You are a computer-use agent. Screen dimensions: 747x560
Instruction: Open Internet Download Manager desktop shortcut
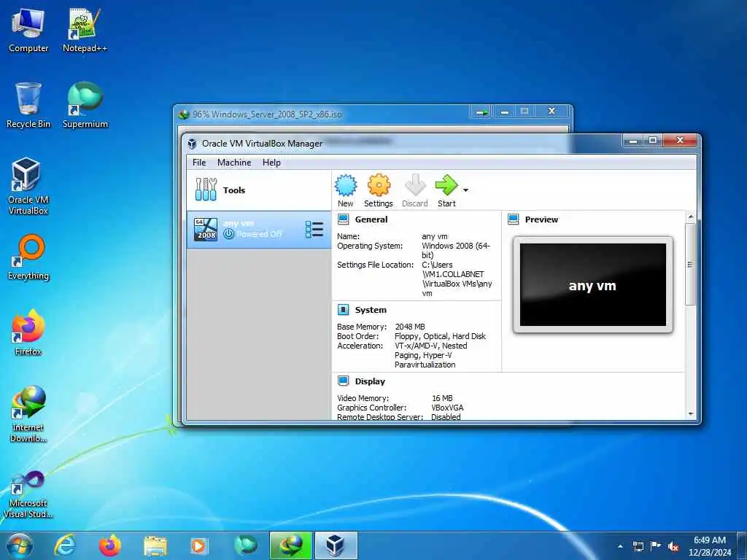(x=28, y=414)
